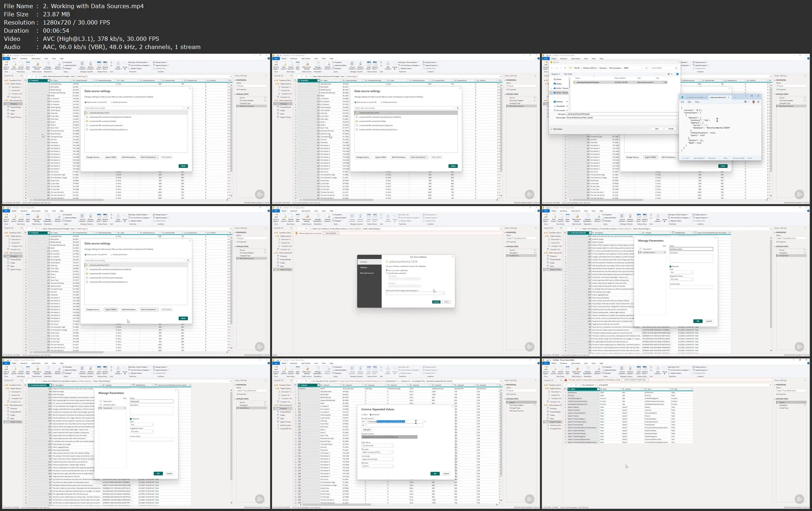This screenshot has width=812, height=511.
Task: Collapse via Hide Folders in Save As dialog
Action: (x=557, y=129)
